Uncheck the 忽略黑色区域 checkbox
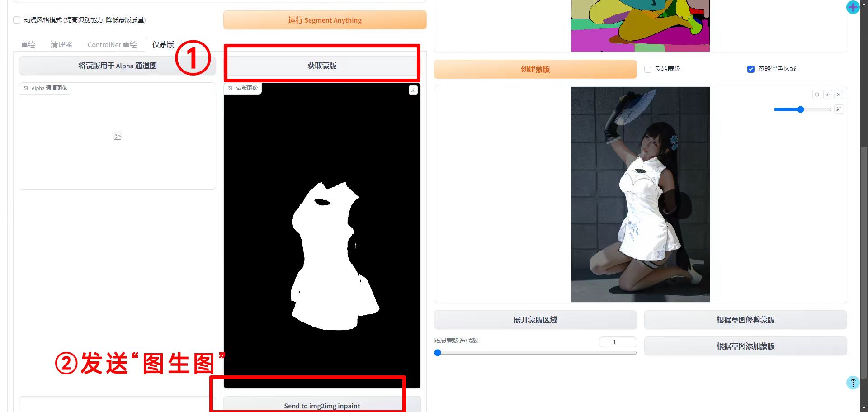This screenshot has height=412, width=868. click(x=751, y=69)
